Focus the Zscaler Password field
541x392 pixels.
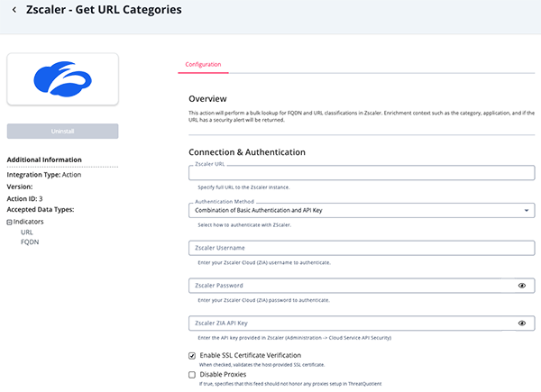tap(362, 286)
